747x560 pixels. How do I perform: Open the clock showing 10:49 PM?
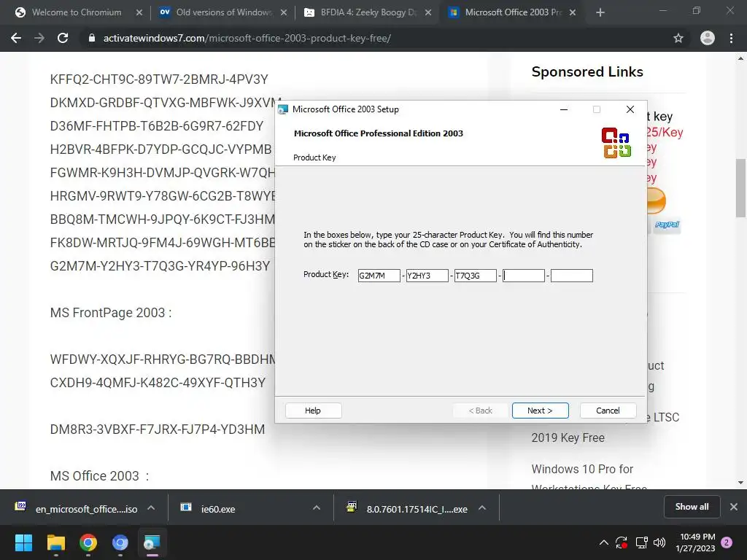pos(695,542)
